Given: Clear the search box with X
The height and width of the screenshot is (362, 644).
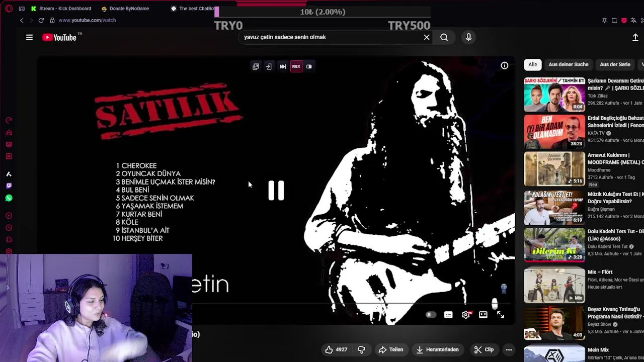Looking at the screenshot, I should click(x=427, y=37).
